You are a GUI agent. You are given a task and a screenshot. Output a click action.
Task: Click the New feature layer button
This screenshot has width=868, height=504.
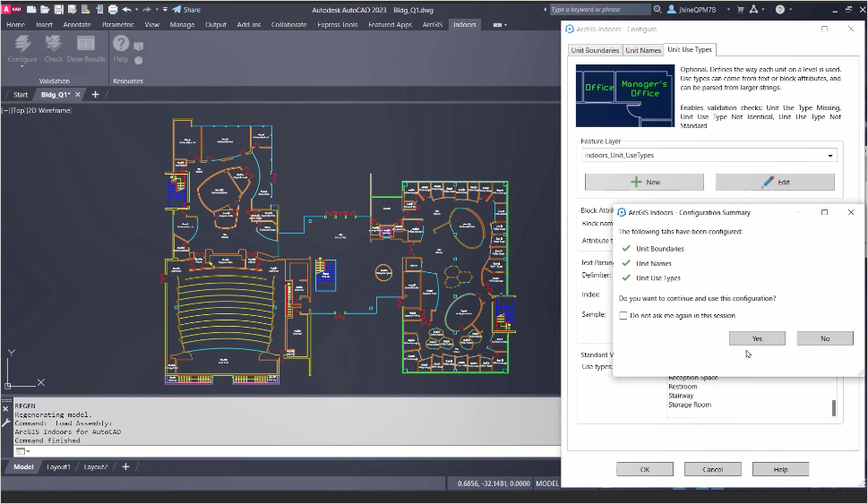pyautogui.click(x=644, y=182)
